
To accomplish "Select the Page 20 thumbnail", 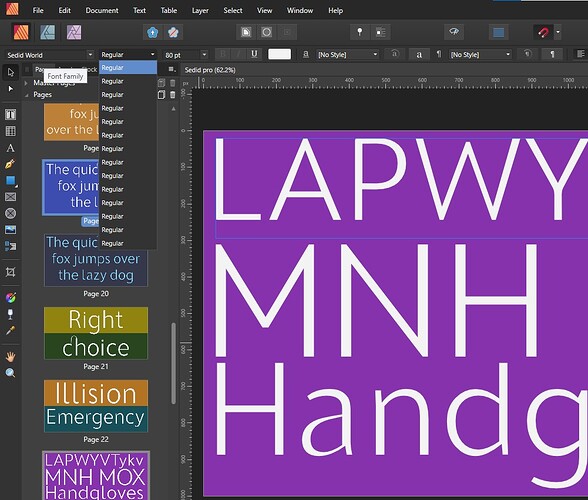I will click(x=96, y=261).
